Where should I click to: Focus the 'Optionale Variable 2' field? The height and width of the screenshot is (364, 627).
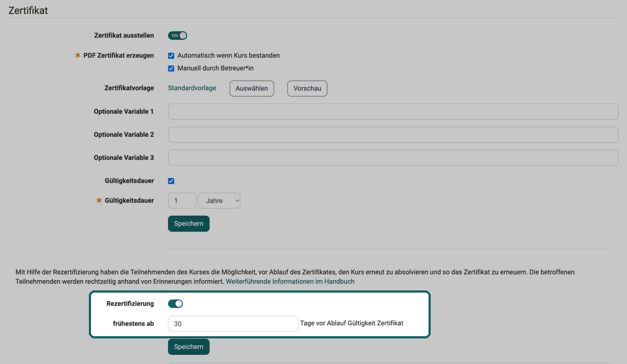pos(393,135)
